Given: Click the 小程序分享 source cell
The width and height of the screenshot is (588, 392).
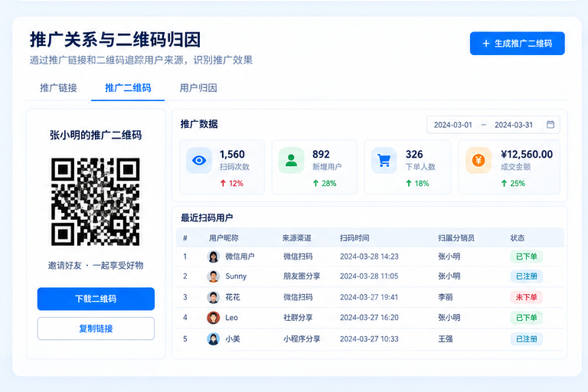Looking at the screenshot, I should pyautogui.click(x=302, y=339).
